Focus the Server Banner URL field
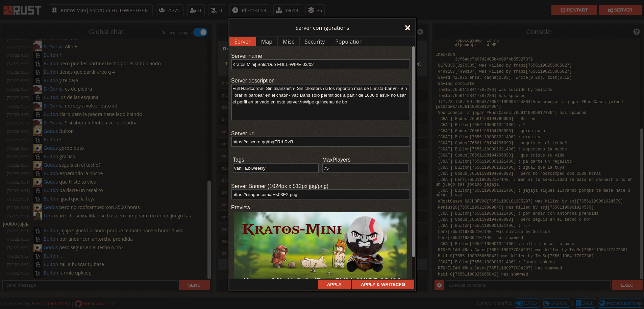The height and width of the screenshot is (309, 644). 320,194
